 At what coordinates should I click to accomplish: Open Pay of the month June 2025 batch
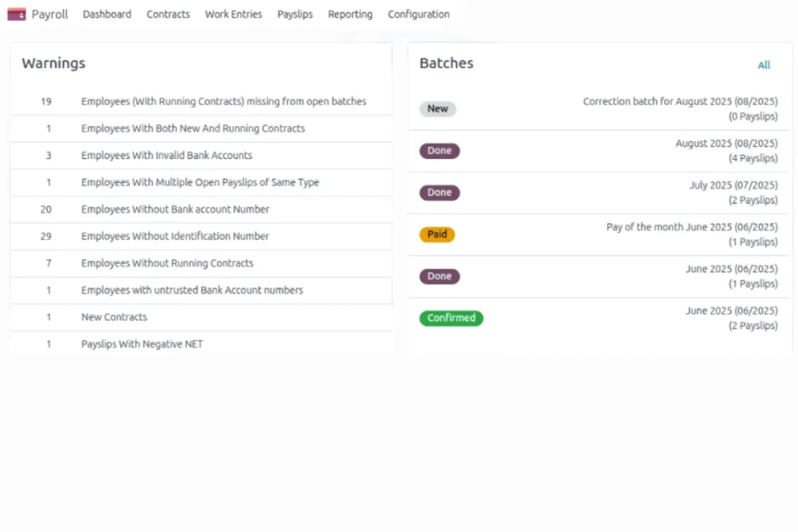click(692, 227)
